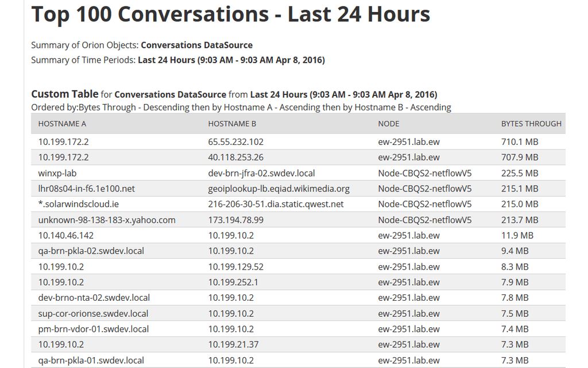
Task: Click 216-206-30-51.dia.static.qwest.net hostname
Action: [x=276, y=204]
